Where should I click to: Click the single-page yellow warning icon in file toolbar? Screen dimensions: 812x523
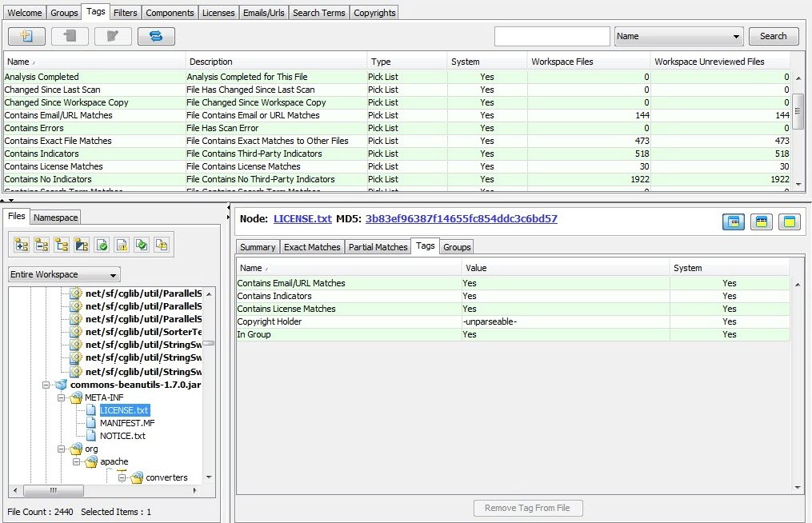(122, 245)
